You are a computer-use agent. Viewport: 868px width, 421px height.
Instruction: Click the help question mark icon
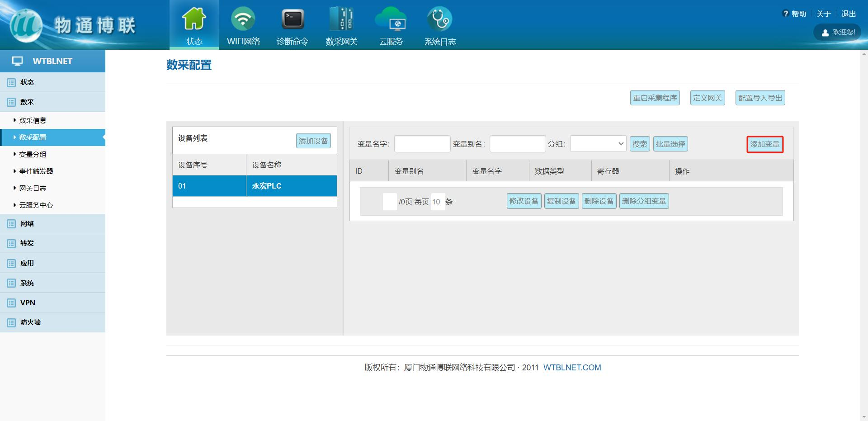click(x=785, y=14)
